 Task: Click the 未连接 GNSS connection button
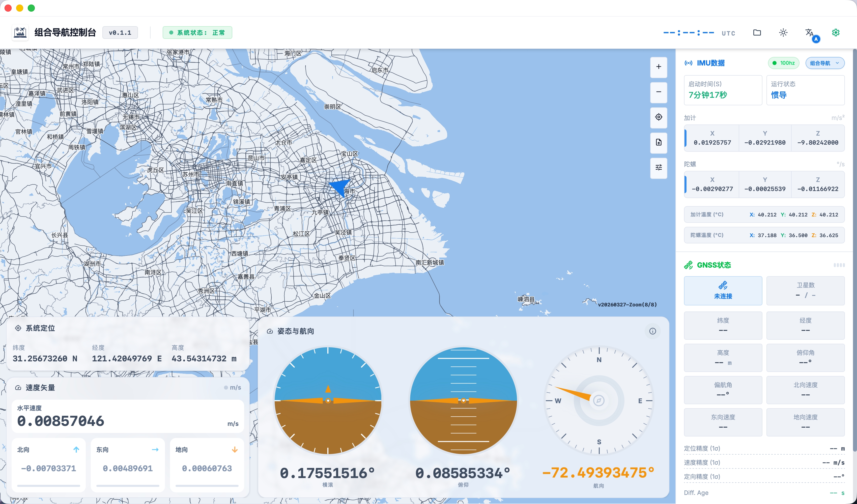coord(723,291)
